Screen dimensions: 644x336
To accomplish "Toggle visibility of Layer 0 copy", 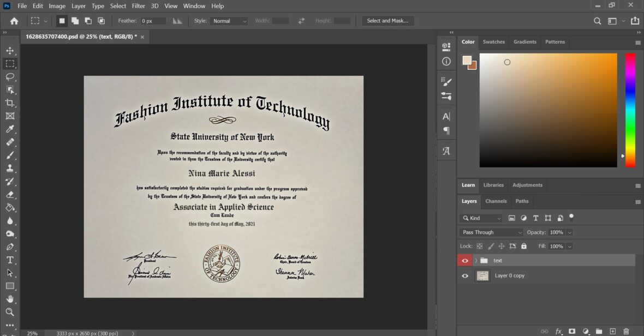I will pyautogui.click(x=464, y=275).
